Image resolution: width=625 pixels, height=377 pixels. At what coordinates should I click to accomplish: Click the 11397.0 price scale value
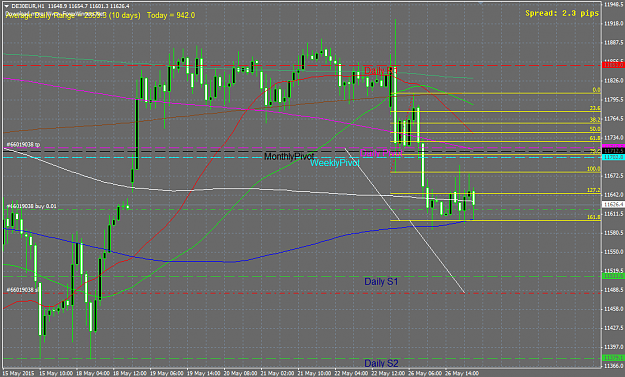(614, 347)
